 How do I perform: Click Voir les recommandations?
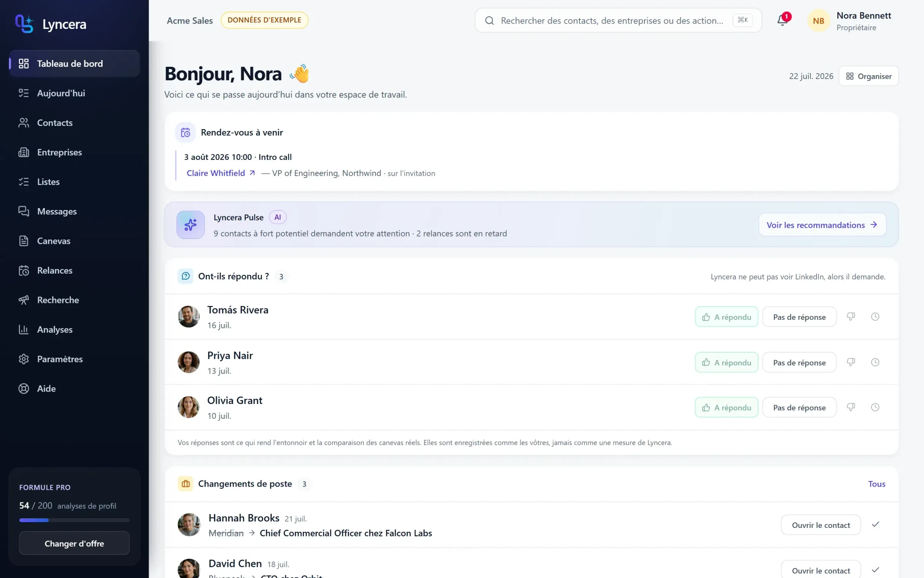click(822, 225)
